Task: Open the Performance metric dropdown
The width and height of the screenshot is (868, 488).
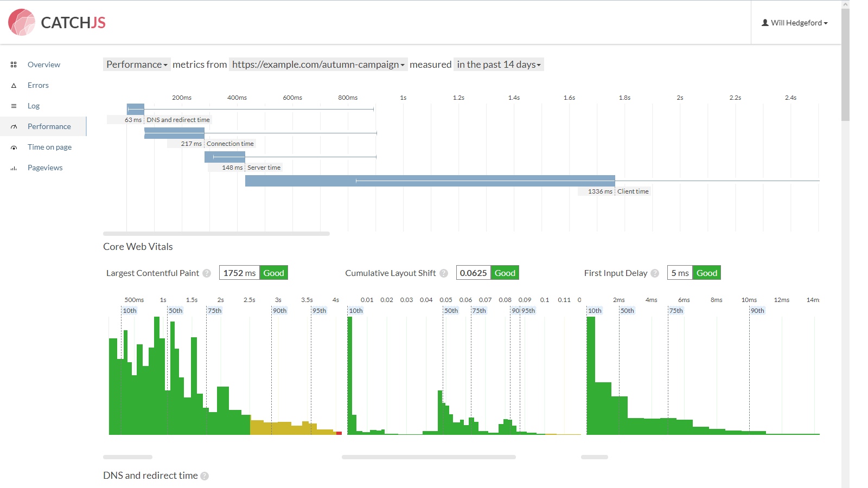Action: click(137, 65)
